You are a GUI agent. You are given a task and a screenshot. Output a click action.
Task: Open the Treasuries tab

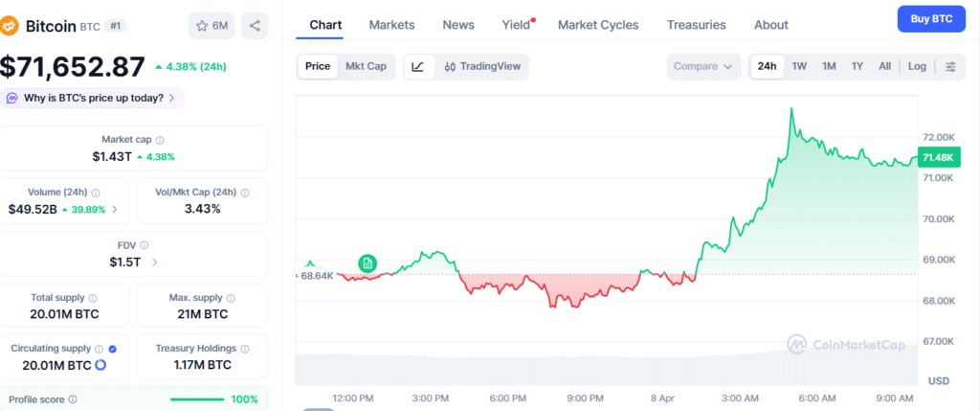697,25
